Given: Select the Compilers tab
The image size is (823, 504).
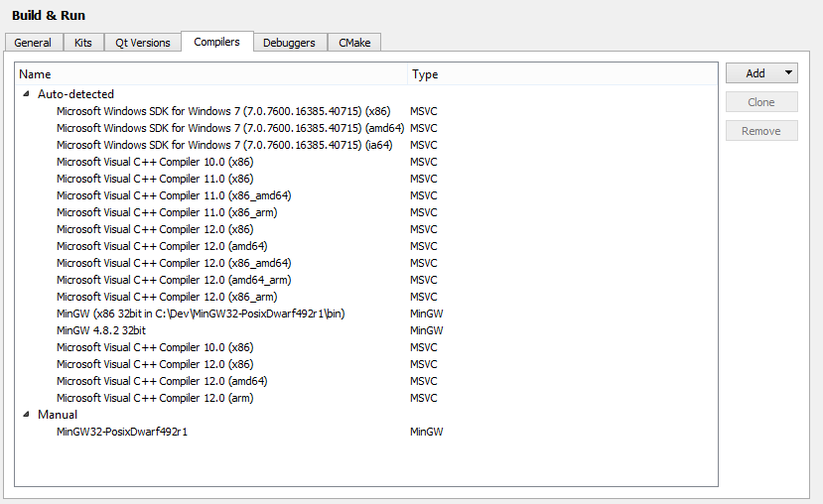Looking at the screenshot, I should 216,42.
